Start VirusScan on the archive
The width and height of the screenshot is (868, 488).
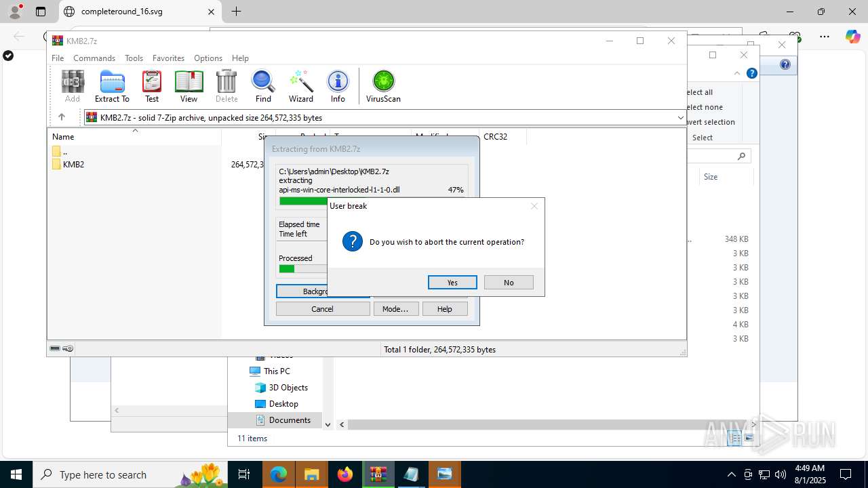pyautogui.click(x=383, y=86)
